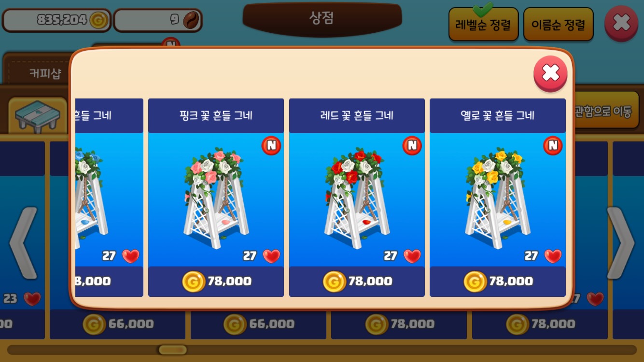Go to next shop page with right arrow
Viewport: 644px width, 362px height.
click(x=620, y=243)
